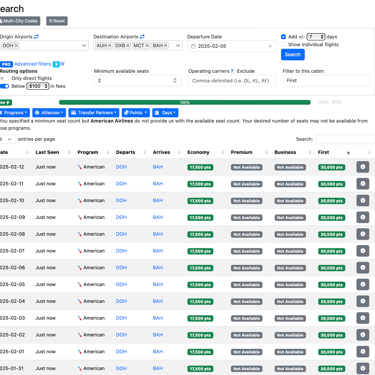Clear the departure date with x
This screenshot has height=375, width=375.
point(270,46)
